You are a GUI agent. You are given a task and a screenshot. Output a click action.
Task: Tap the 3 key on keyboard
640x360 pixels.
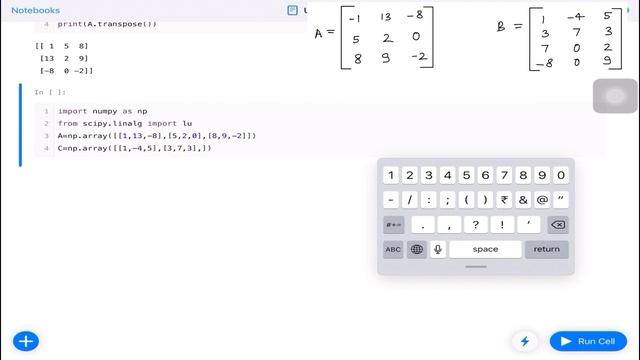429,175
